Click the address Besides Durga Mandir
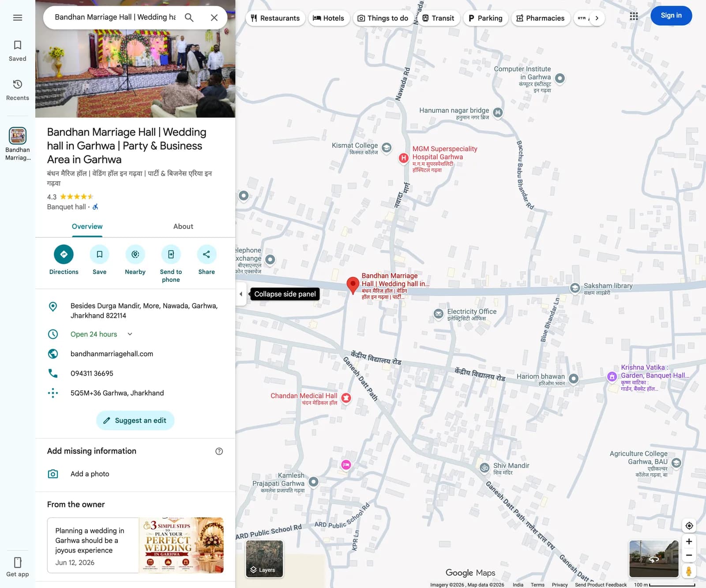Screen dimensions: 706x588 pos(144,311)
